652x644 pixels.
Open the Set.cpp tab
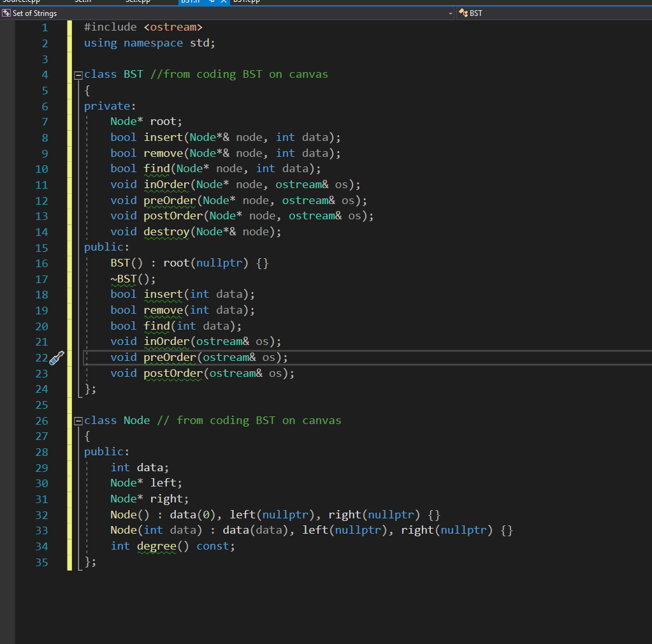coord(139,3)
